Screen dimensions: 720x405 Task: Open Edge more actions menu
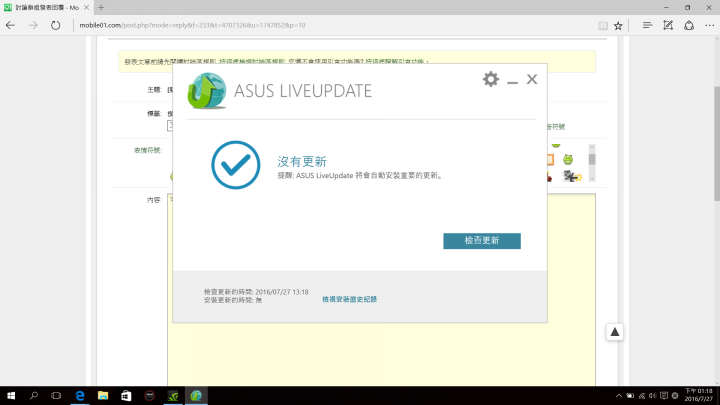[x=709, y=26]
